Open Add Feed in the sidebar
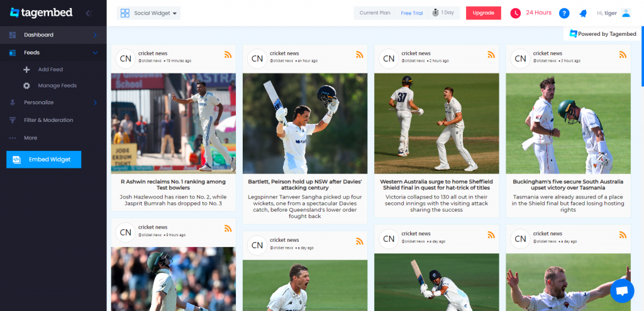Image resolution: width=644 pixels, height=311 pixels. tap(50, 70)
